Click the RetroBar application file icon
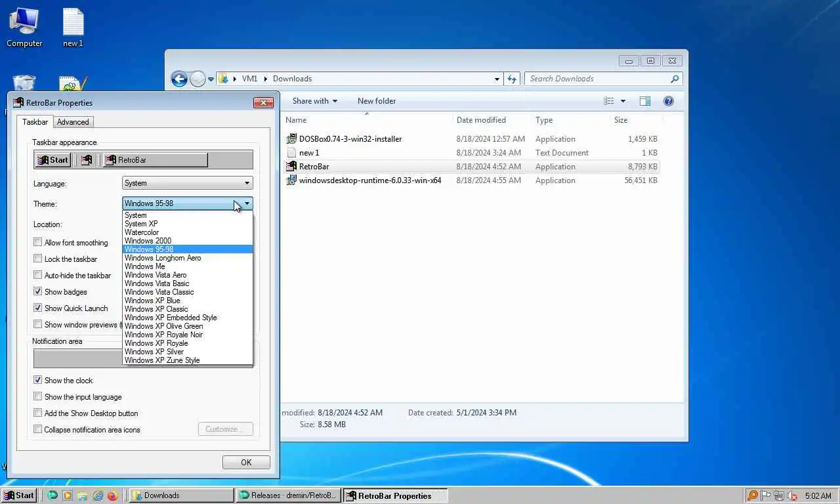 coord(292,167)
